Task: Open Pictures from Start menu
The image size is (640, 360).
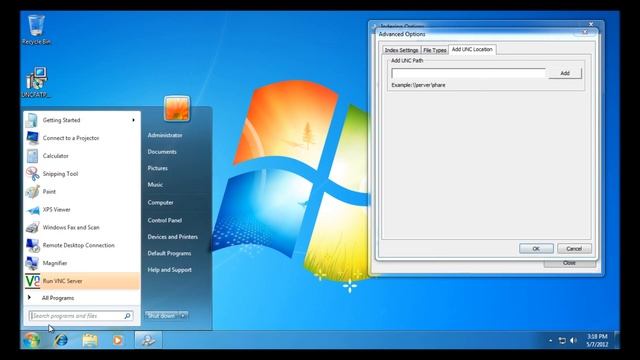Action: point(158,168)
